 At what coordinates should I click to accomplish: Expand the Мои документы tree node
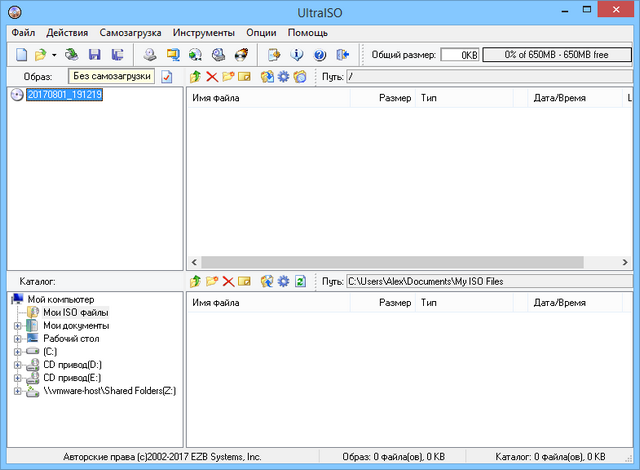coord(17,325)
